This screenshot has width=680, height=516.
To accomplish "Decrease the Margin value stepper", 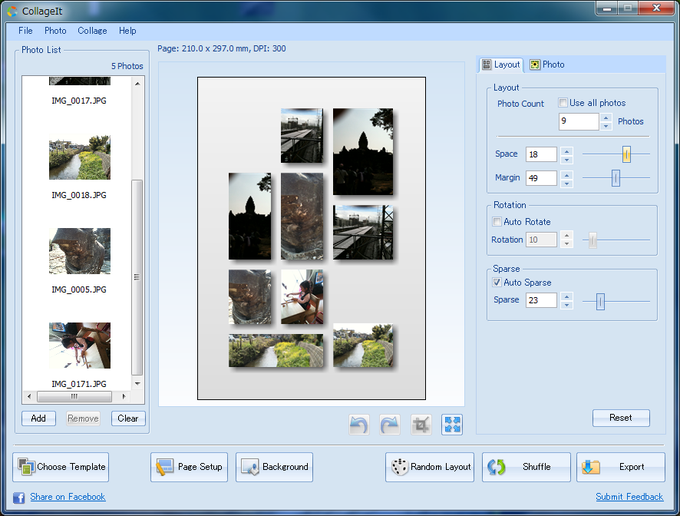I will [x=566, y=183].
